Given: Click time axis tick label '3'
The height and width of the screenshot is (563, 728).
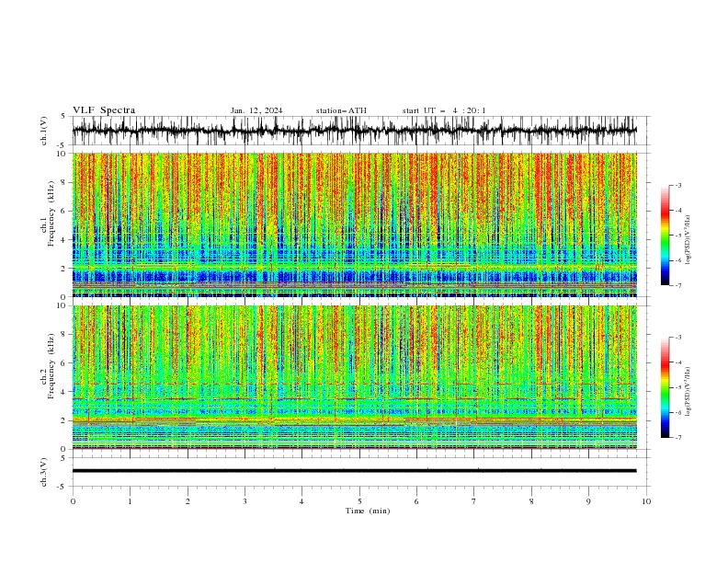Looking at the screenshot, I should pos(245,501).
